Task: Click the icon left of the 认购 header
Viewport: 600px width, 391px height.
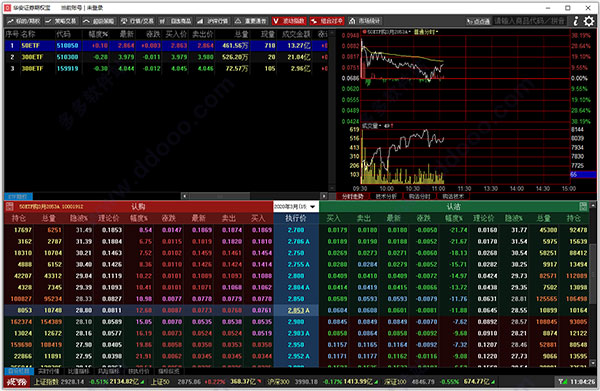Action: click(x=10, y=207)
